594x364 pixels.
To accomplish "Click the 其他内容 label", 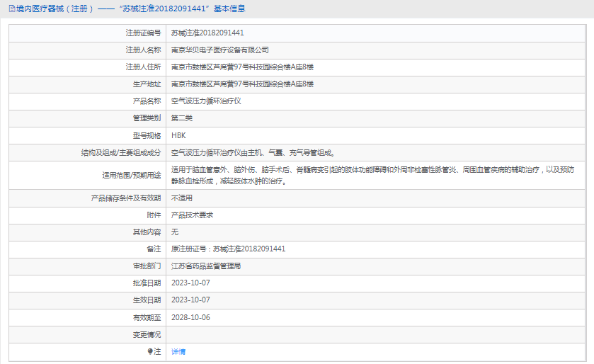I will [x=147, y=232].
